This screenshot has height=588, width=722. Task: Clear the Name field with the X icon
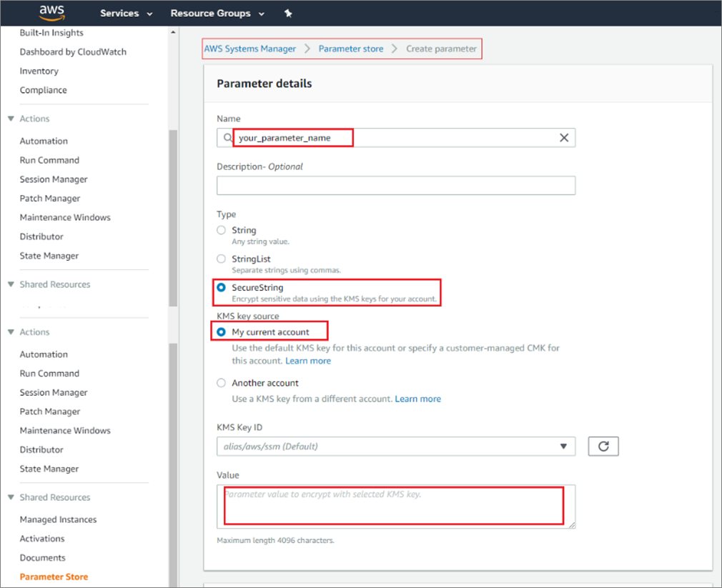tap(563, 138)
